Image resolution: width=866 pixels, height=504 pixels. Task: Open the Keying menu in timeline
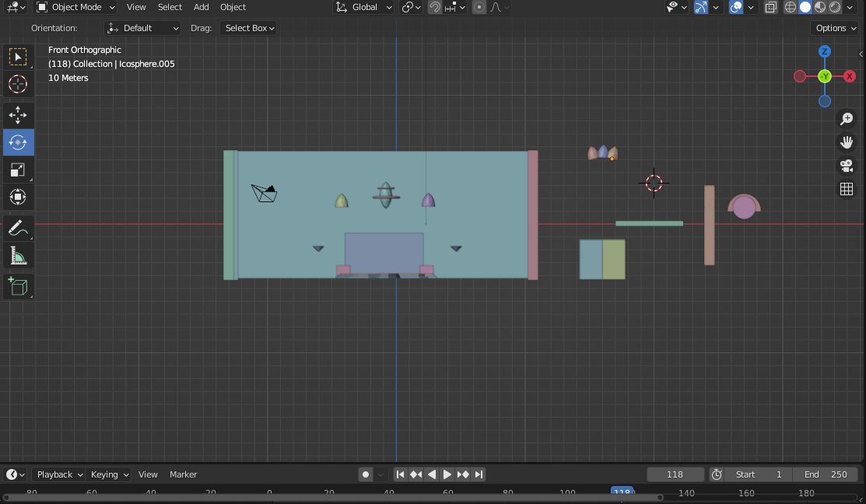point(109,474)
